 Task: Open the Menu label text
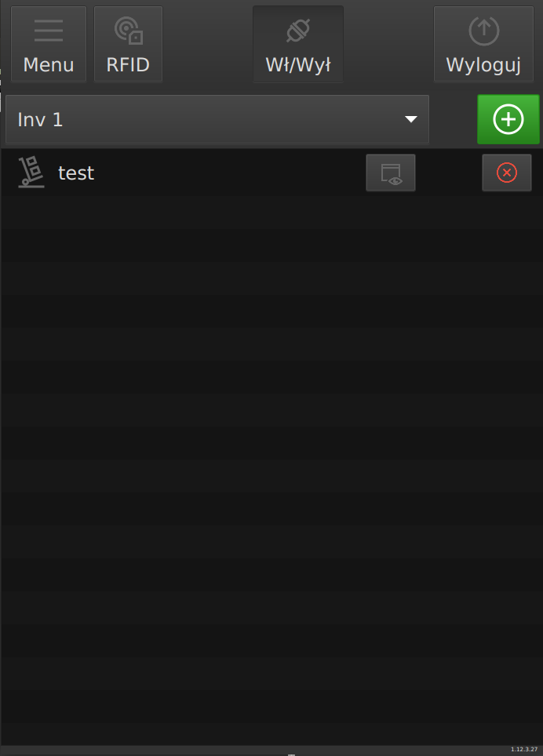[49, 65]
